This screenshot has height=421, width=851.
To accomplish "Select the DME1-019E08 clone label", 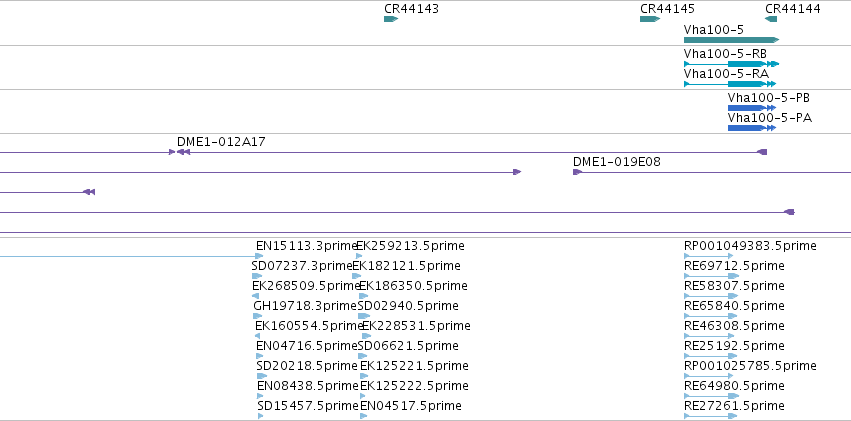I will (617, 162).
